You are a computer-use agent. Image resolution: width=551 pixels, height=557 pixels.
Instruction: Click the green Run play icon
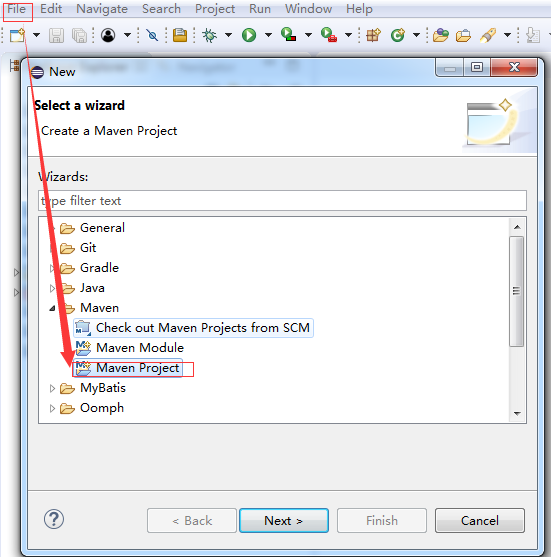pyautogui.click(x=249, y=35)
